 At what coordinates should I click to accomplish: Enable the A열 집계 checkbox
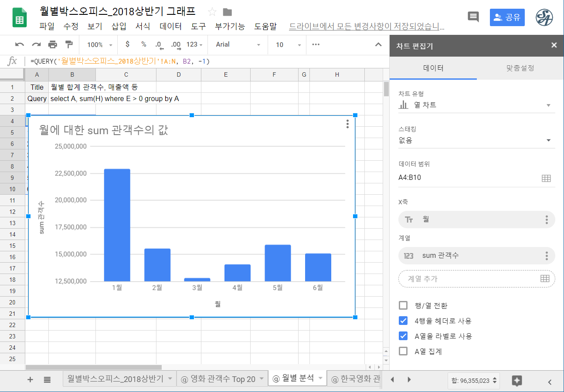403,351
